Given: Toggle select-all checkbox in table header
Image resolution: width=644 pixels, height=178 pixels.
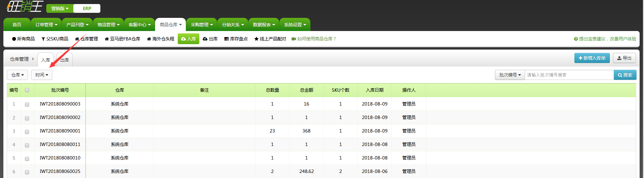Looking at the screenshot, I should coord(27,90).
